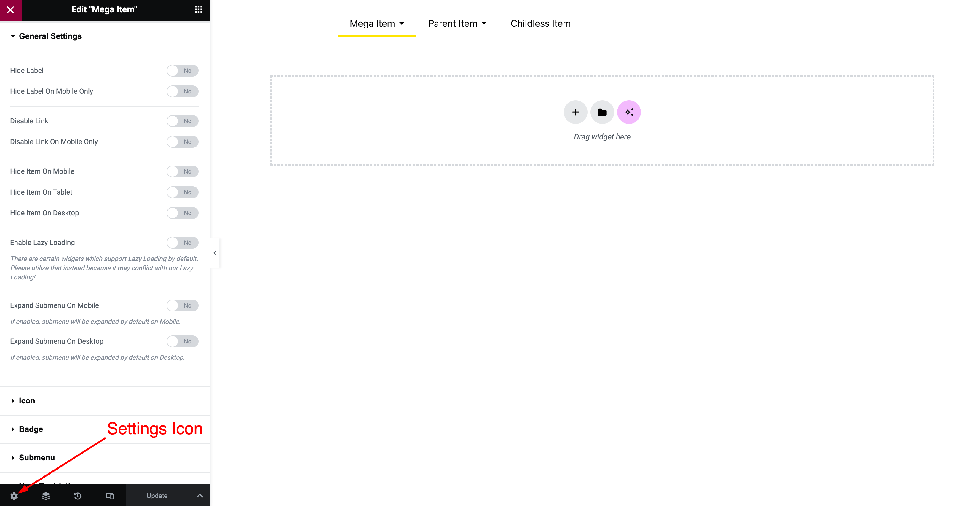
Task: Open the Parent Item menu
Action: click(457, 24)
